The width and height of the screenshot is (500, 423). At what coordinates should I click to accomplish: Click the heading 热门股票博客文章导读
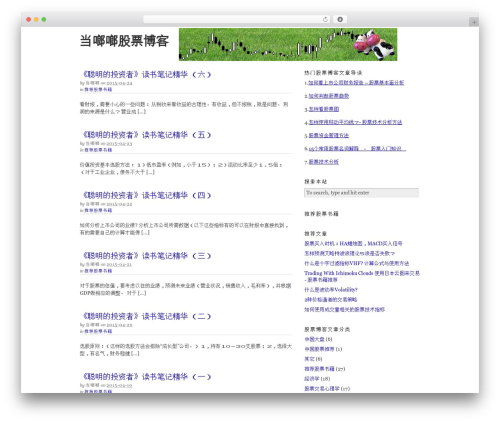coord(333,73)
